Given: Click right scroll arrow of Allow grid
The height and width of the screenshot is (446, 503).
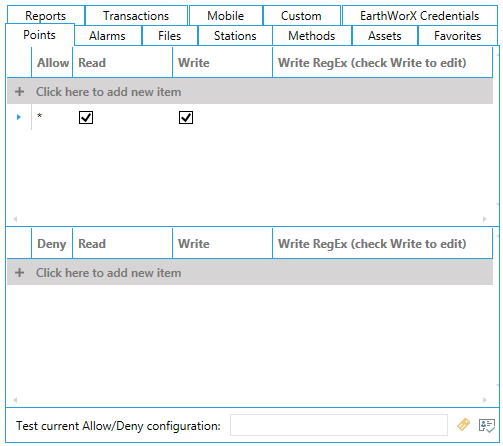Looking at the screenshot, I should point(485,219).
